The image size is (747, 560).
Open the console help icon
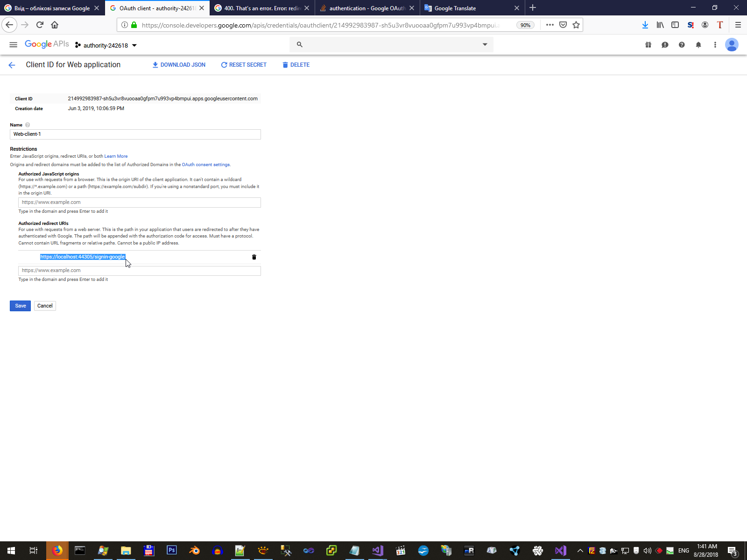tap(682, 45)
